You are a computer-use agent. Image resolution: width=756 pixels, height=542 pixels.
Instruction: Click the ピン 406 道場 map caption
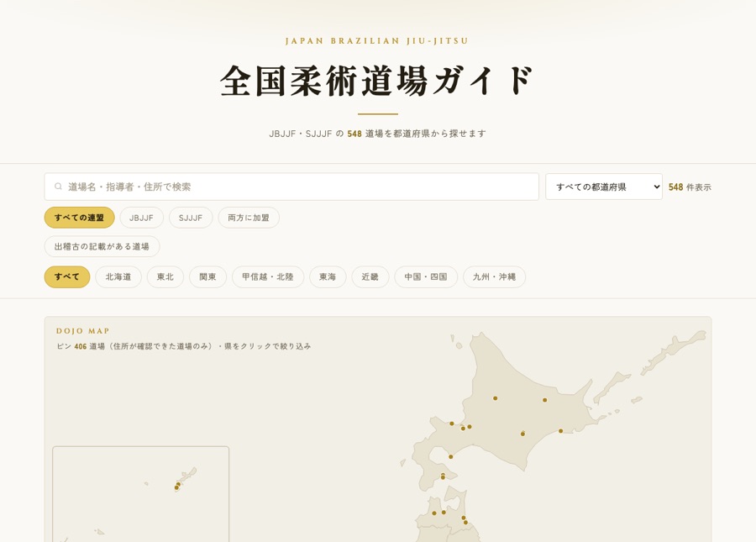pos(184,346)
